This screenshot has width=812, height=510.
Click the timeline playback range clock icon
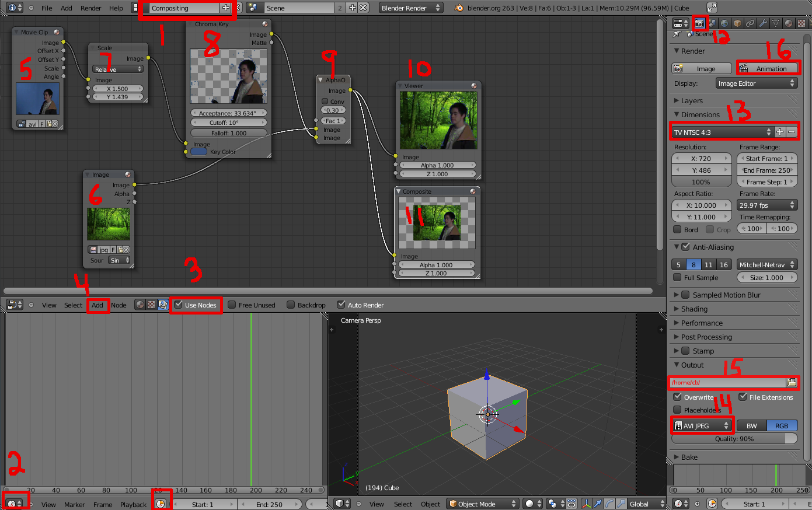(x=161, y=504)
